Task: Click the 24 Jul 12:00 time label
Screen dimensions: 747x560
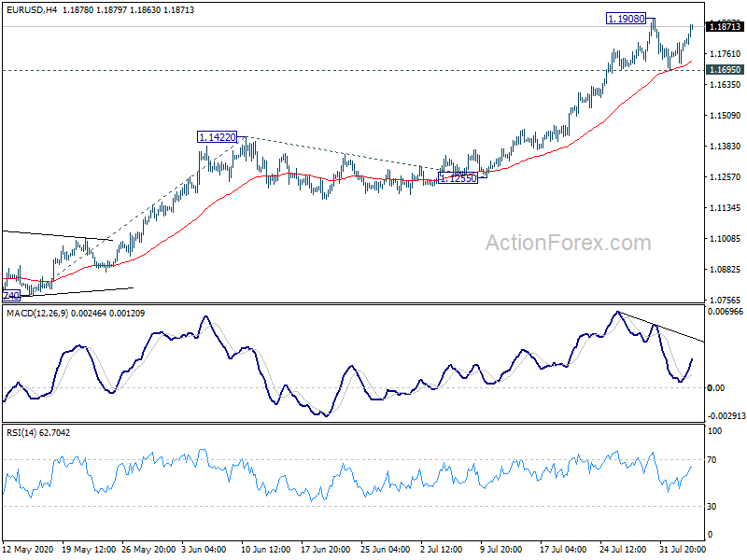Action: [623, 550]
